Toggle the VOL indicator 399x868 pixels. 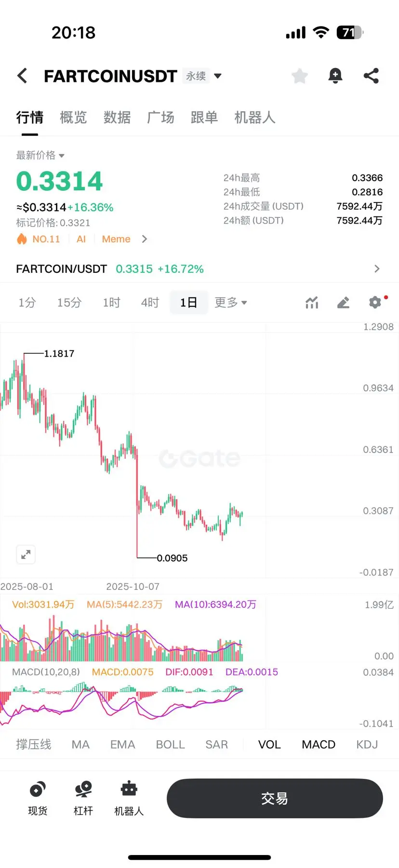tap(269, 745)
